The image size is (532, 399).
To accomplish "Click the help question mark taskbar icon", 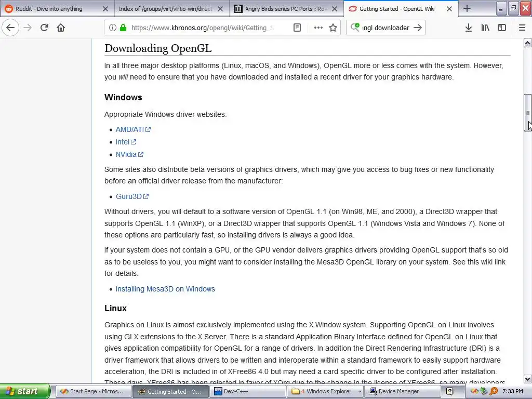I will 449,392.
